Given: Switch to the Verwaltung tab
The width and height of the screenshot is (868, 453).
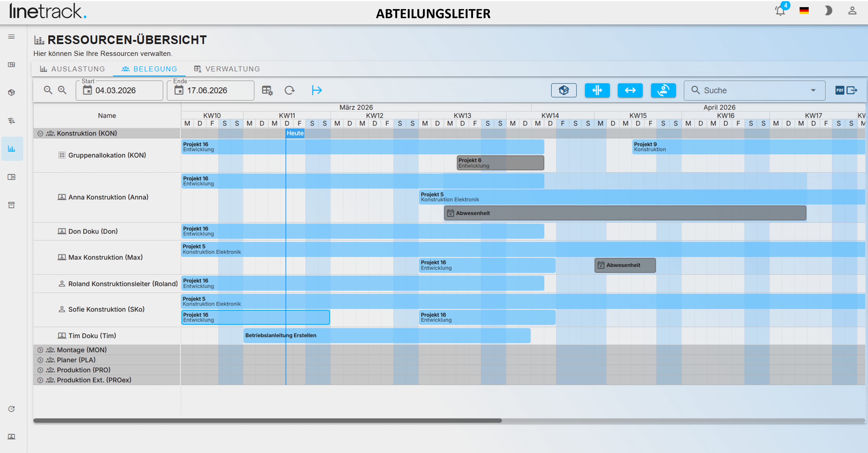Looking at the screenshot, I should click(227, 69).
